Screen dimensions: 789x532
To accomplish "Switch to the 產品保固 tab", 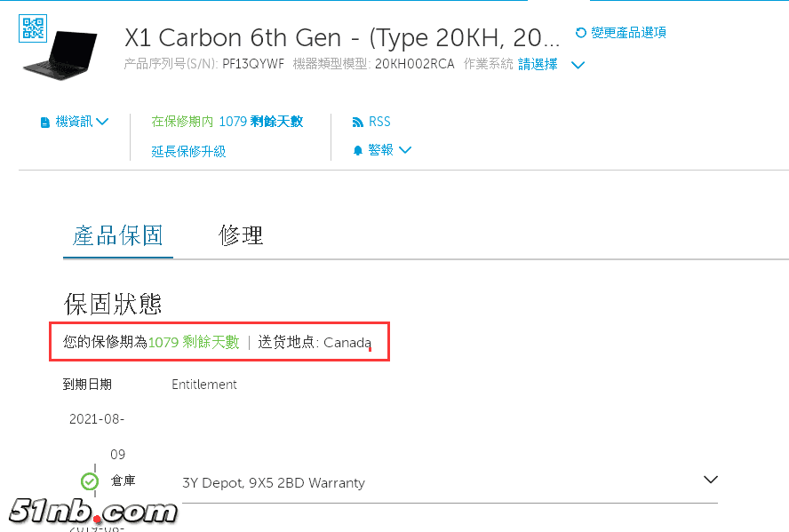I will coord(118,235).
